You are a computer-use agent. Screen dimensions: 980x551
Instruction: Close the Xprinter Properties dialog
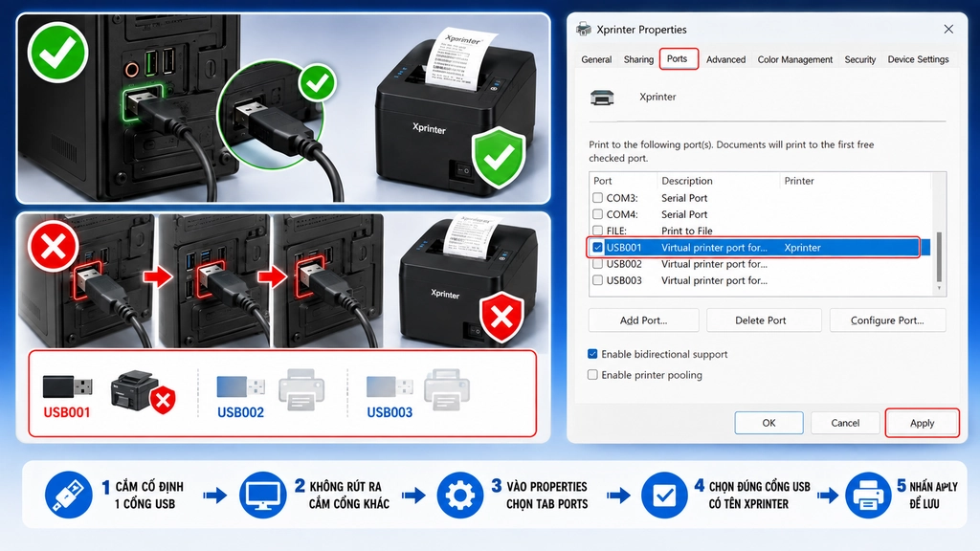[x=948, y=29]
